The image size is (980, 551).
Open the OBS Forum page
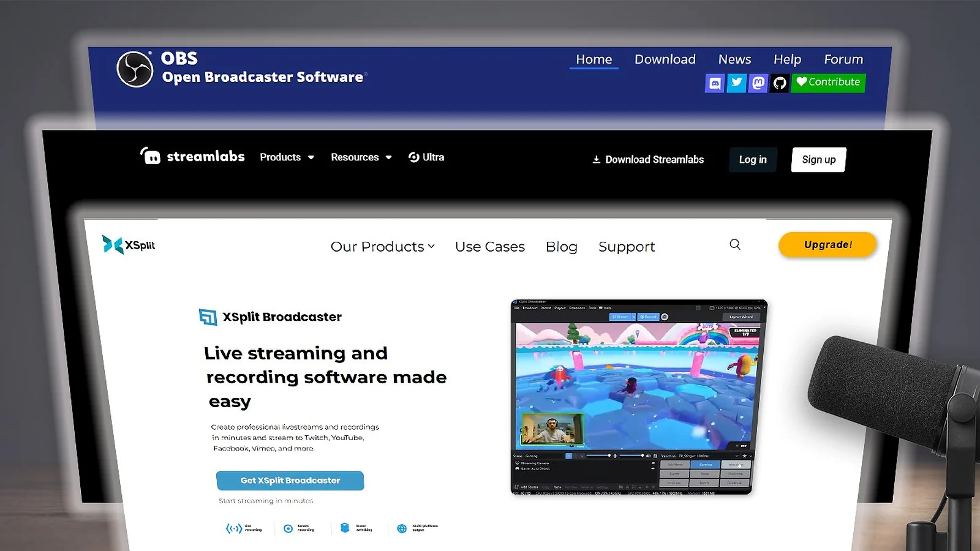(843, 59)
